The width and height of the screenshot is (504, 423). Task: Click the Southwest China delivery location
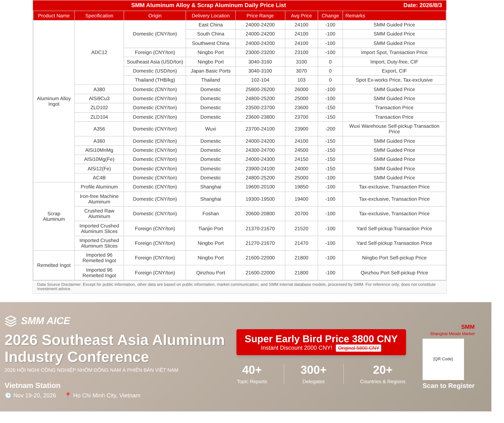[x=210, y=43]
